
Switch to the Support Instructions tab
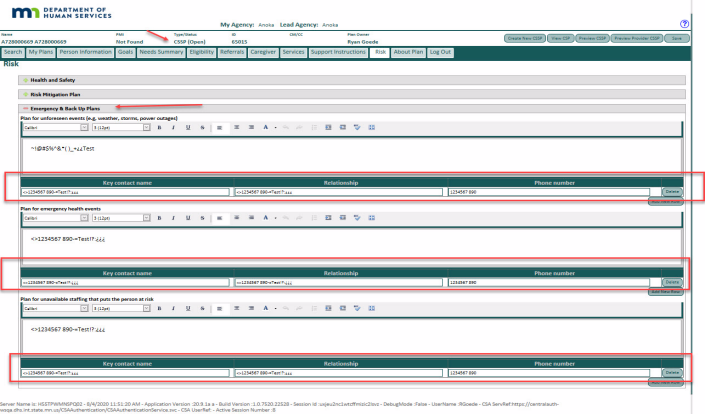point(338,52)
